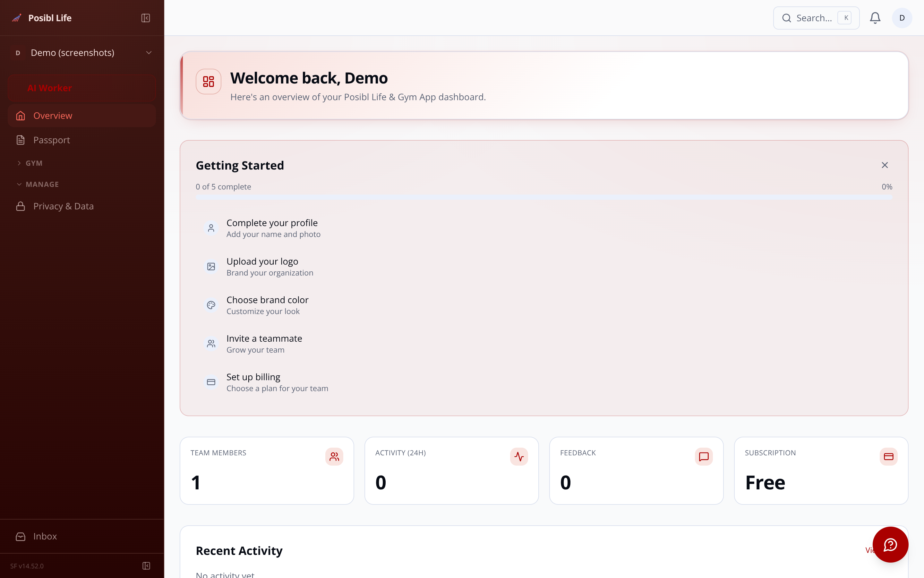Click the dashboard grid icon beside Welcome

(209, 82)
